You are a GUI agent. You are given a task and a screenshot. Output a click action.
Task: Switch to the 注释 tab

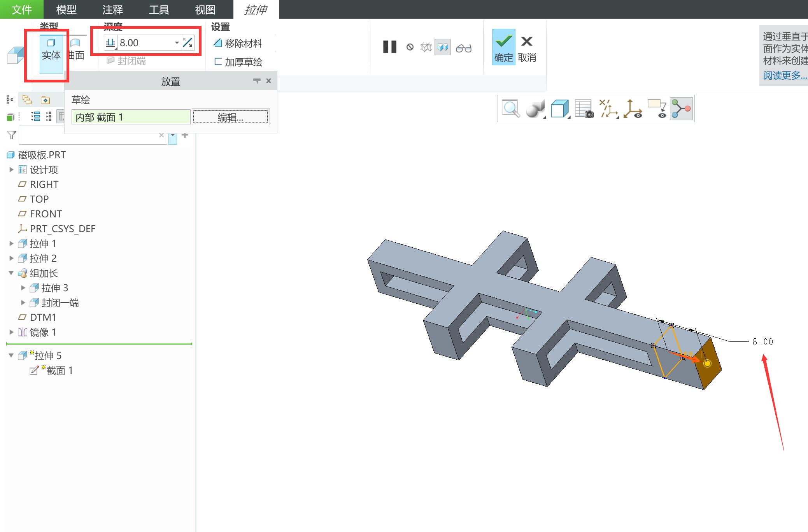113,9
